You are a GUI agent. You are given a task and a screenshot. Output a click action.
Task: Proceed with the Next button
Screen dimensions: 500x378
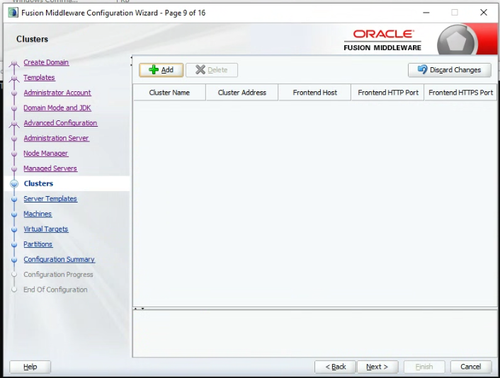[x=377, y=367]
